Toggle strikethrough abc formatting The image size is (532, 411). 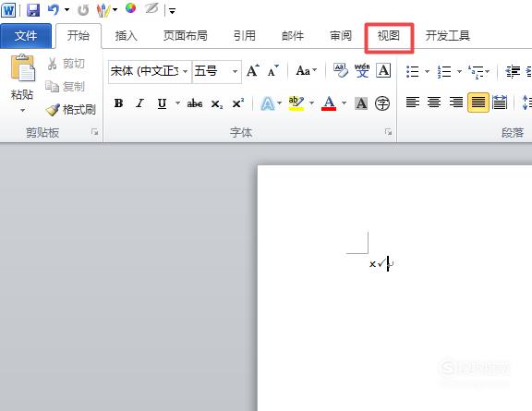pyautogui.click(x=195, y=103)
